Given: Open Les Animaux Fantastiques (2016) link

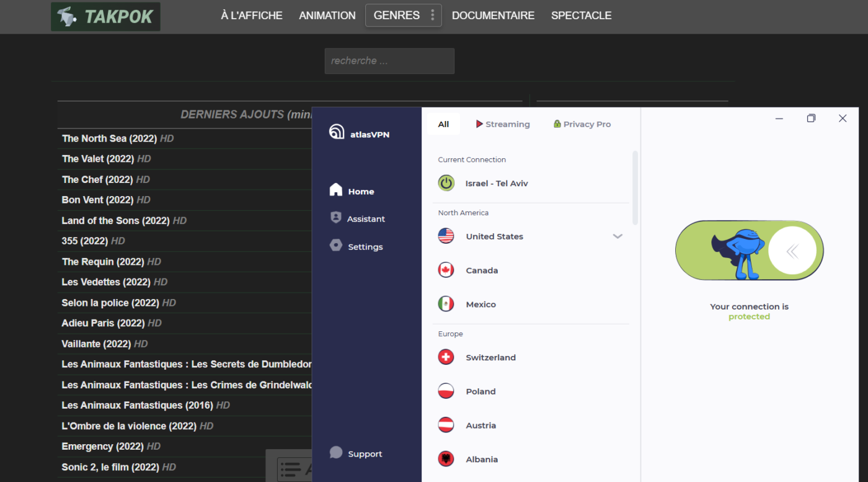Looking at the screenshot, I should [x=137, y=405].
